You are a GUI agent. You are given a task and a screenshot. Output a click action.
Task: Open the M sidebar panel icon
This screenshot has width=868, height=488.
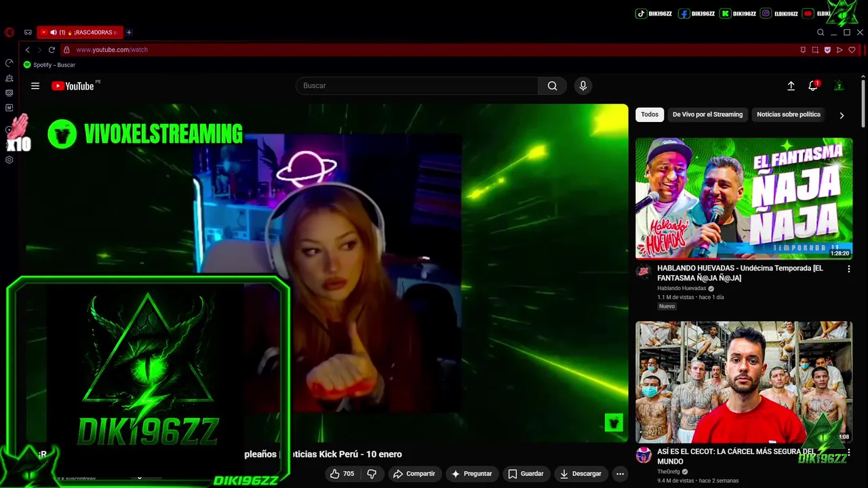[9, 108]
